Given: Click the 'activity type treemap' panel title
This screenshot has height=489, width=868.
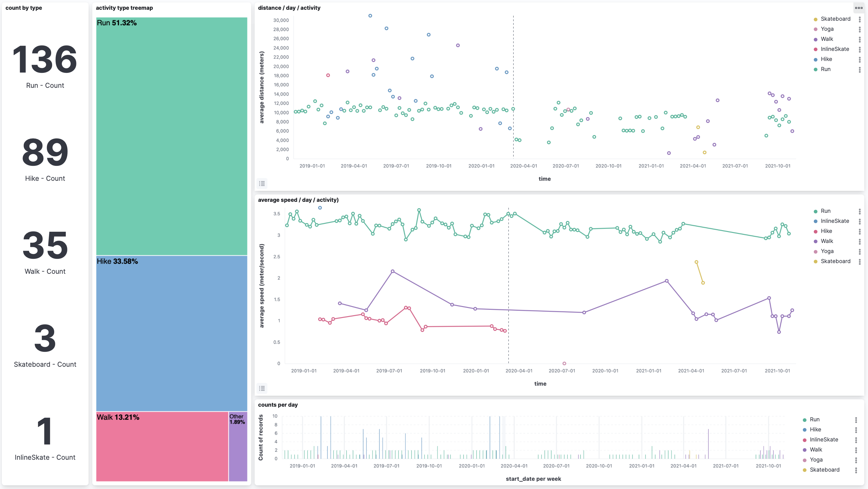Looking at the screenshot, I should point(124,8).
